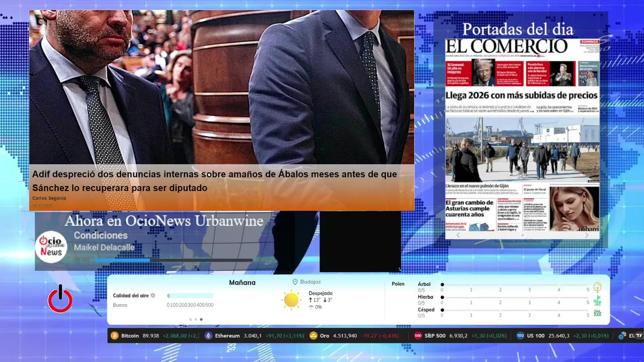Image resolution: width=644 pixels, height=362 pixels.
Task: Click the red power button icon
Action: pyautogui.click(x=60, y=299)
